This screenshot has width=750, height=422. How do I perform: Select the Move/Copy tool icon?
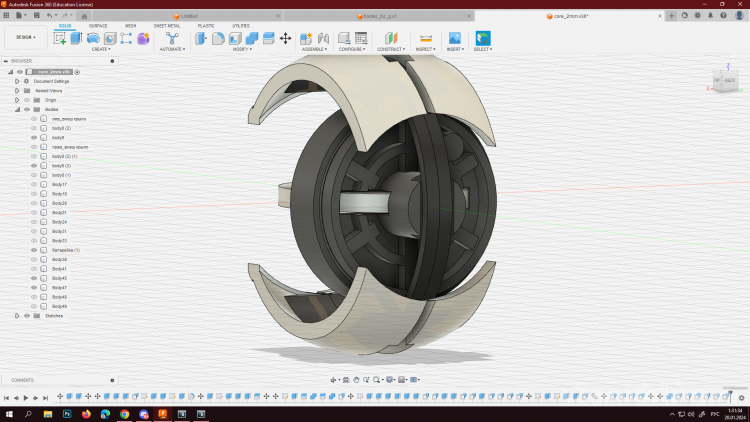tap(285, 38)
